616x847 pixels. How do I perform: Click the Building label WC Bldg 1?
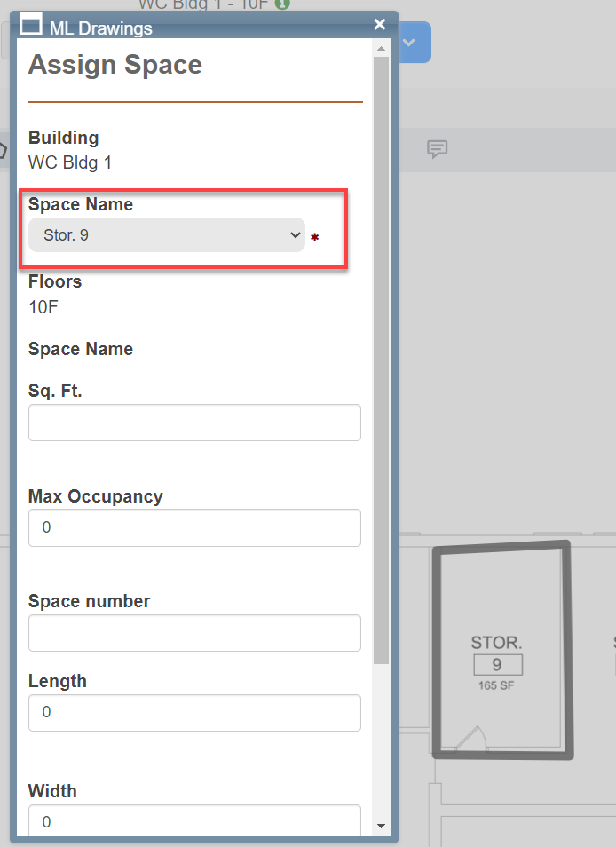coord(69,162)
